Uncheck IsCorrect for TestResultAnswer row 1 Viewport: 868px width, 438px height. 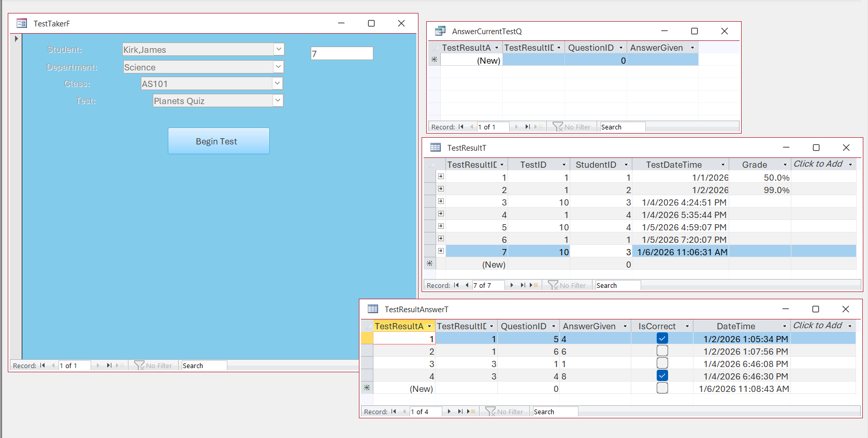pos(662,339)
